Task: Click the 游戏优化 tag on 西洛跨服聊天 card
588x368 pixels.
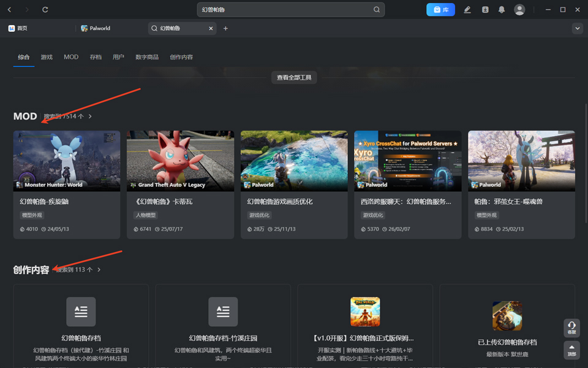Action: [373, 215]
